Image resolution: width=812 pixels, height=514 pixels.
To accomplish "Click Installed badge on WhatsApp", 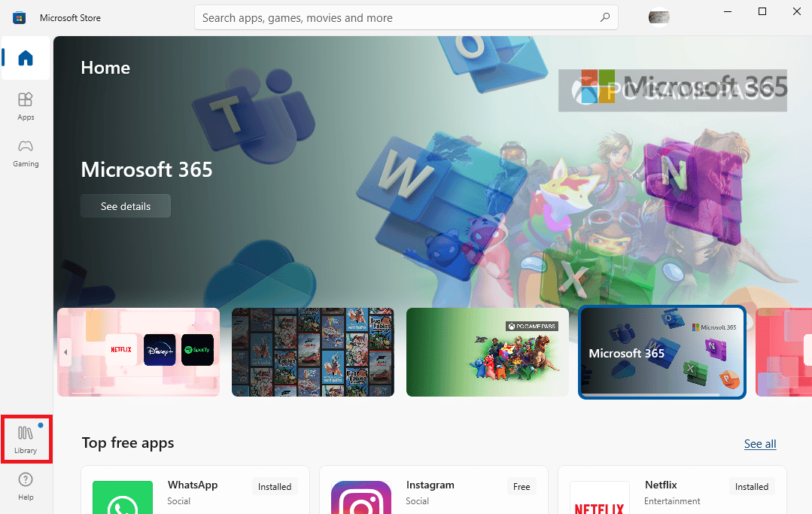I will tap(275, 487).
